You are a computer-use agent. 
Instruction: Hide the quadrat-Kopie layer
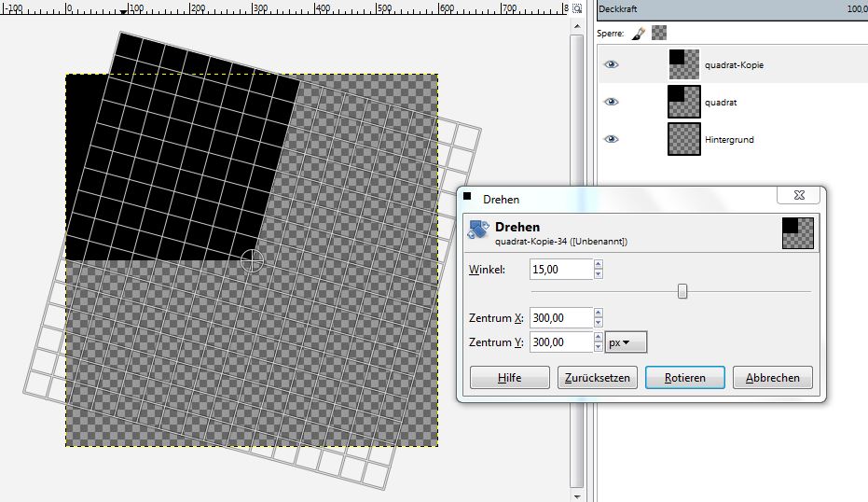tap(612, 64)
